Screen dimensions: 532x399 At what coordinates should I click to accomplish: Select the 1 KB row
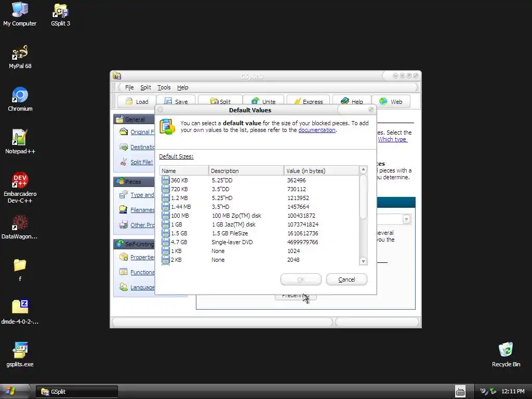260,251
